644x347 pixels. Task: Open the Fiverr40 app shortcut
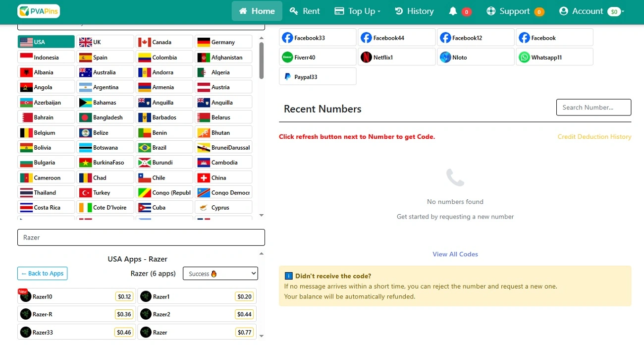[318, 57]
